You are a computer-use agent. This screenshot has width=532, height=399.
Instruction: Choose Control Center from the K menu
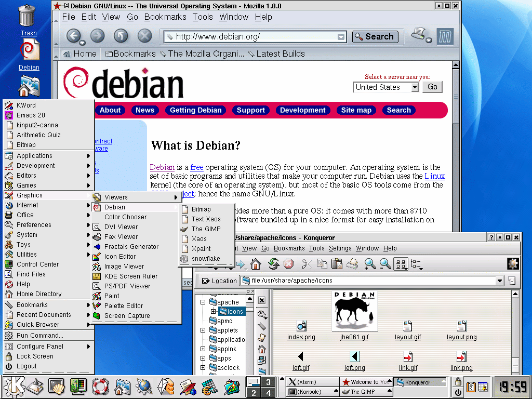48,264
